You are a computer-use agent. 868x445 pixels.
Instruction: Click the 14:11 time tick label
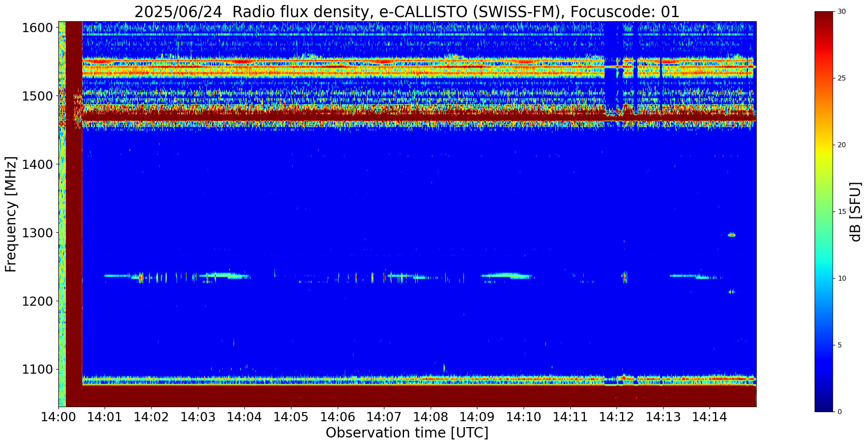[570, 417]
